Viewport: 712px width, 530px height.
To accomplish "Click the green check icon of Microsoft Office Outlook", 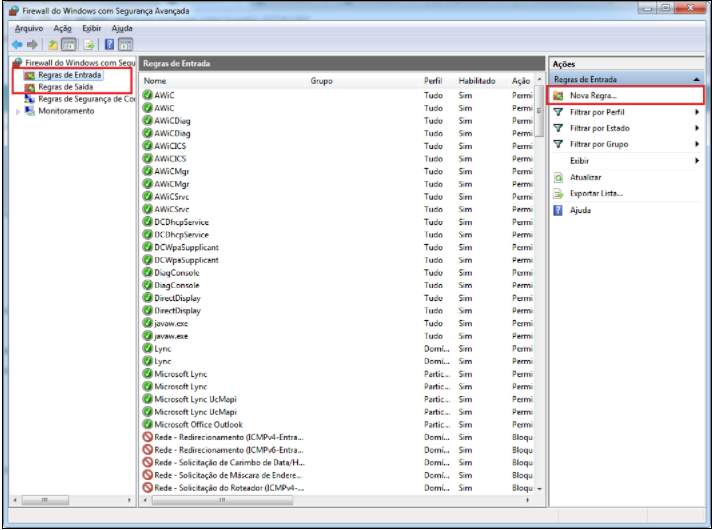I will (x=148, y=424).
